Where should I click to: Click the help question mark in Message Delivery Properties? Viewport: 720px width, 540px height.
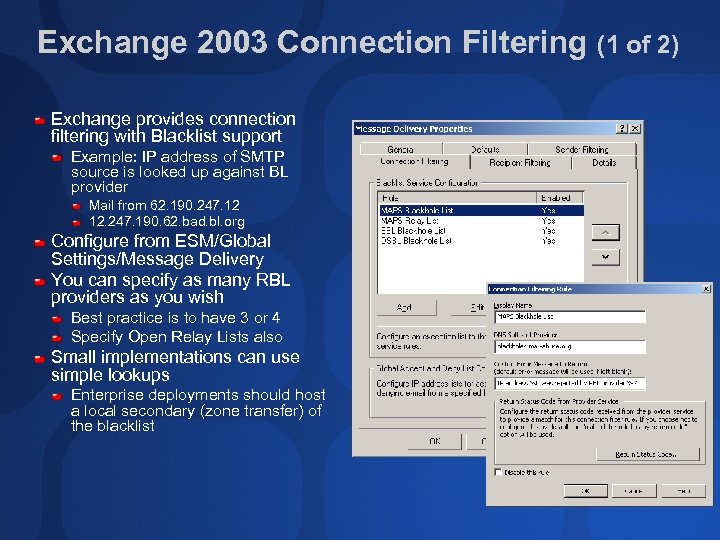coord(621,129)
